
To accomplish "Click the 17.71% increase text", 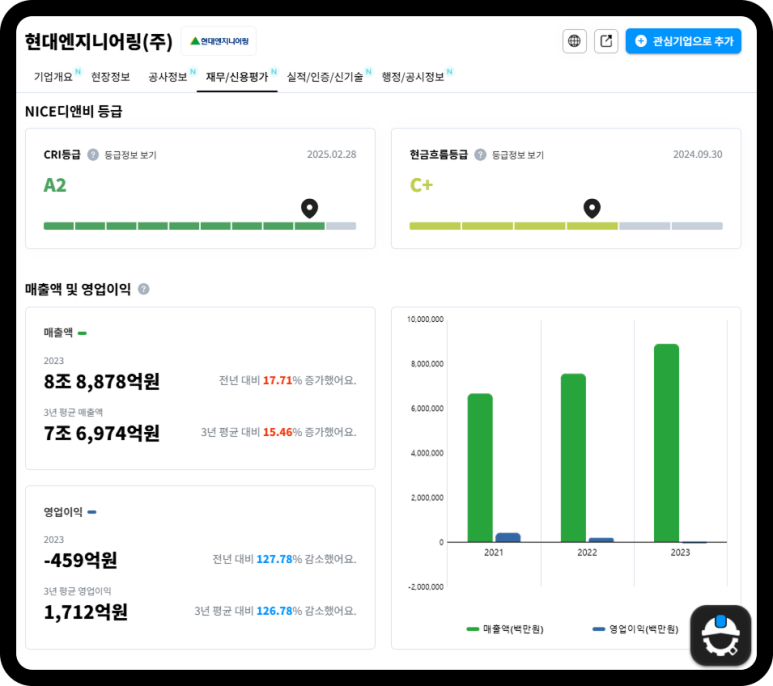I will pos(287,380).
